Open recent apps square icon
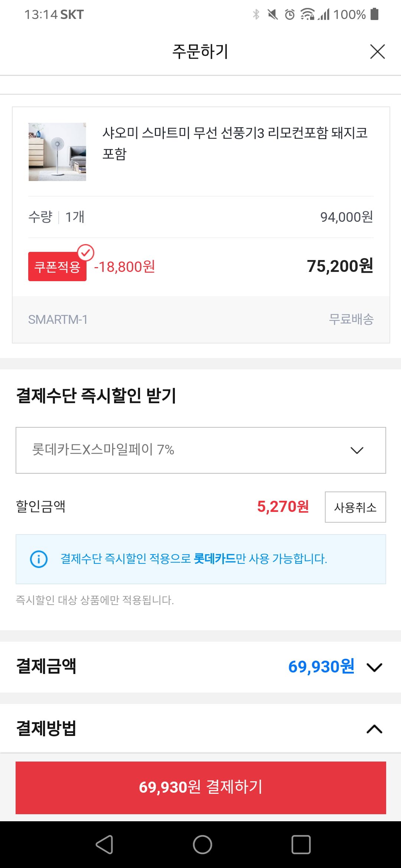401x868 pixels. click(301, 845)
